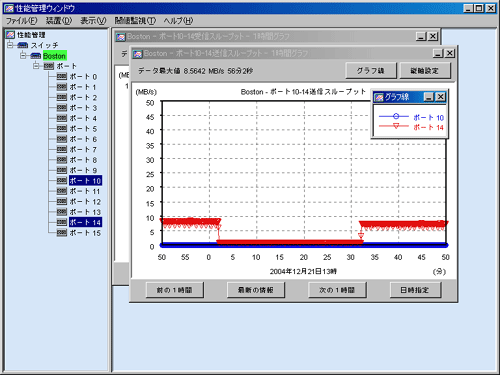This screenshot has height=375, width=500.
Task: Select ポート 10 in the tree
Action: [85, 181]
